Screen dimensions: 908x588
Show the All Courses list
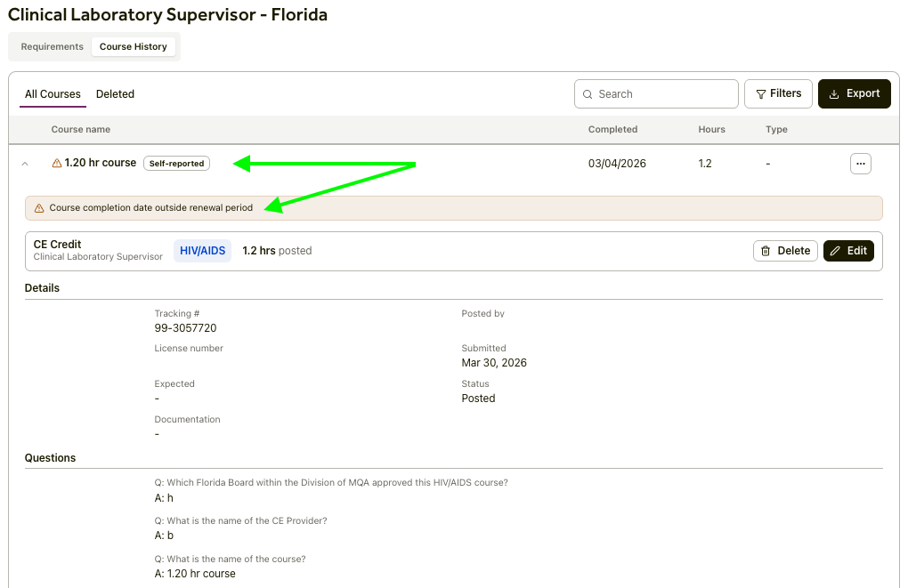[53, 94]
